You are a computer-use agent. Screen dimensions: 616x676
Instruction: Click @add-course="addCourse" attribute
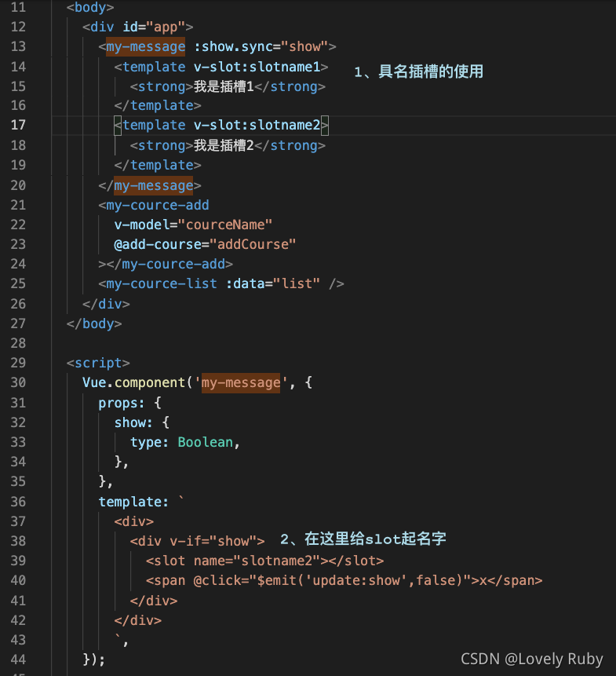pyautogui.click(x=205, y=244)
